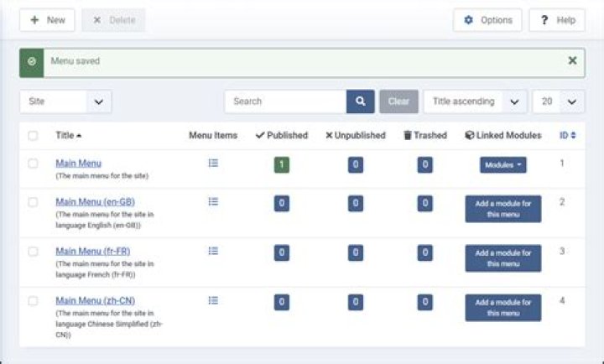Open the Help button
The image size is (604, 364).
click(x=557, y=20)
